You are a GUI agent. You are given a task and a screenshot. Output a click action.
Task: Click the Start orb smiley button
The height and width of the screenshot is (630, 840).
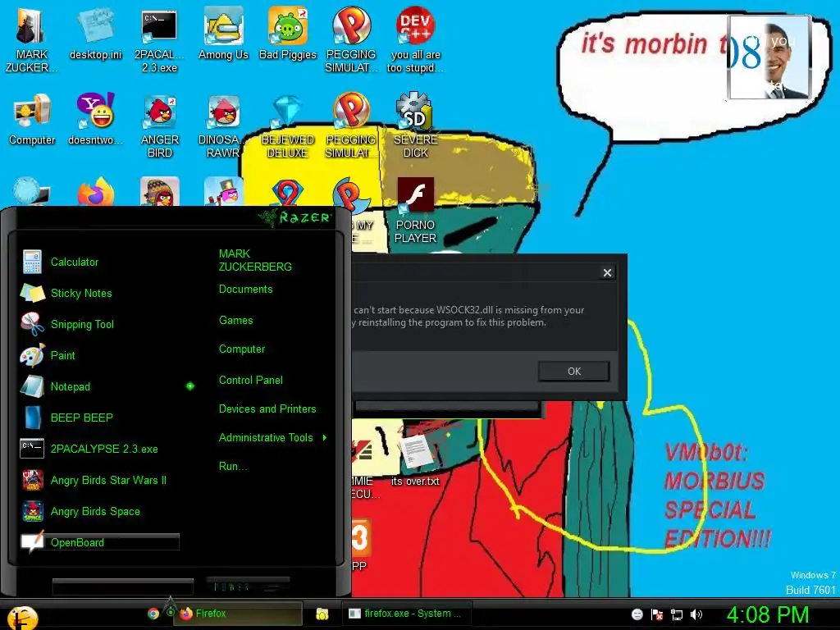coord(22,618)
